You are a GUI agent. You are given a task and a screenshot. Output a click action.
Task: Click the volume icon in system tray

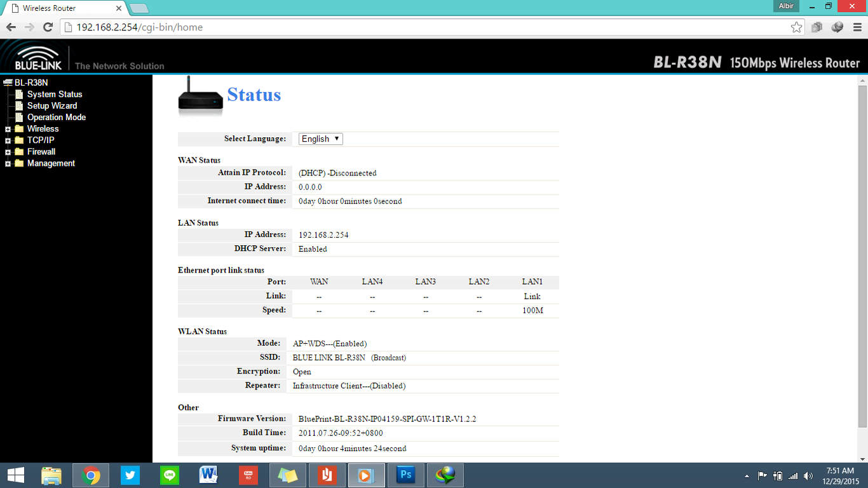[808, 475]
